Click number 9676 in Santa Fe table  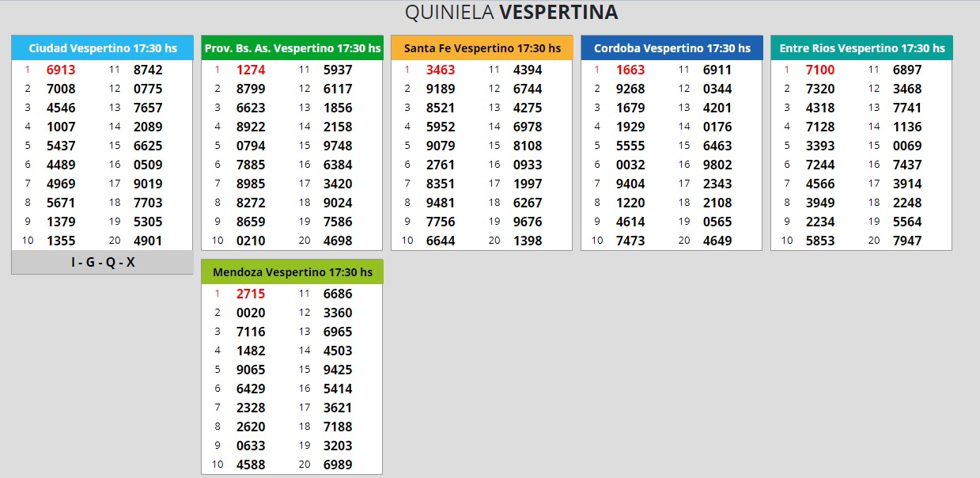tap(528, 222)
